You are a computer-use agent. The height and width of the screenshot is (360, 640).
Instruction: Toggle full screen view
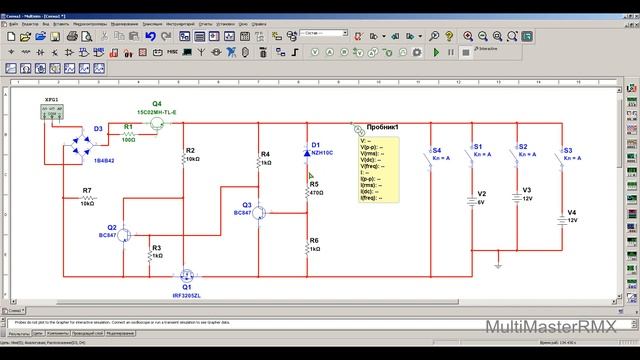[527, 37]
